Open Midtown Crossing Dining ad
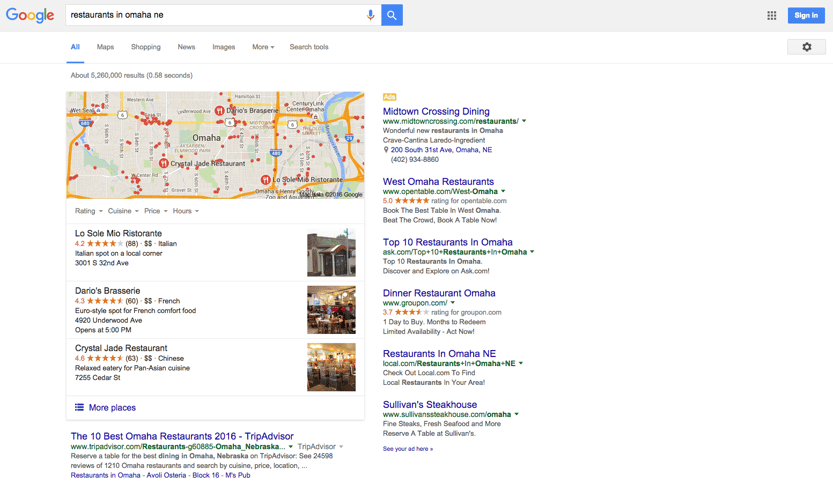Viewport: 833px width, 491px height. tap(436, 112)
